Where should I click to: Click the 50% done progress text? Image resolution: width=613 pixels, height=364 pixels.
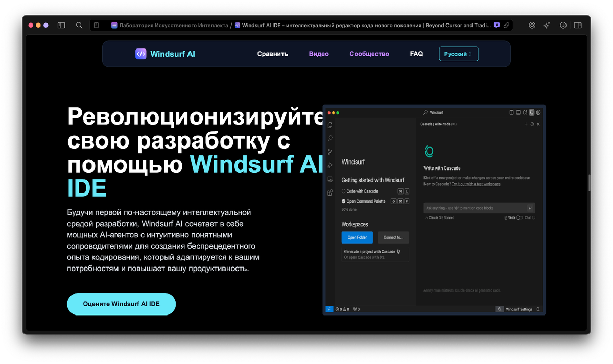click(349, 210)
